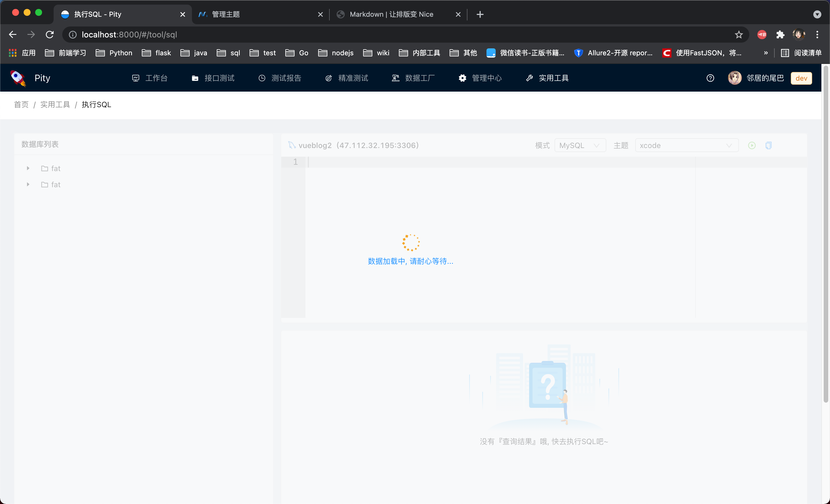Click the dev environment tag
Image resolution: width=830 pixels, height=504 pixels.
pyautogui.click(x=801, y=78)
